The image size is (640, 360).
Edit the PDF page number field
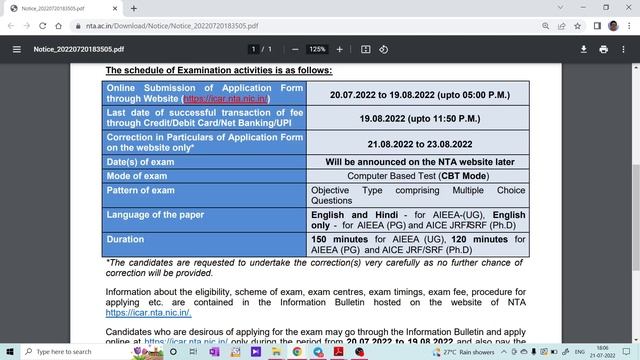[x=253, y=49]
